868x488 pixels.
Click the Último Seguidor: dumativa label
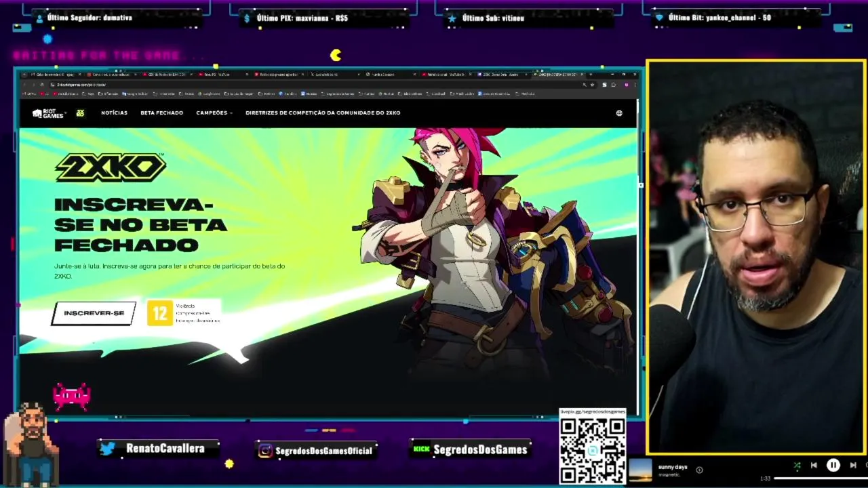pos(90,18)
